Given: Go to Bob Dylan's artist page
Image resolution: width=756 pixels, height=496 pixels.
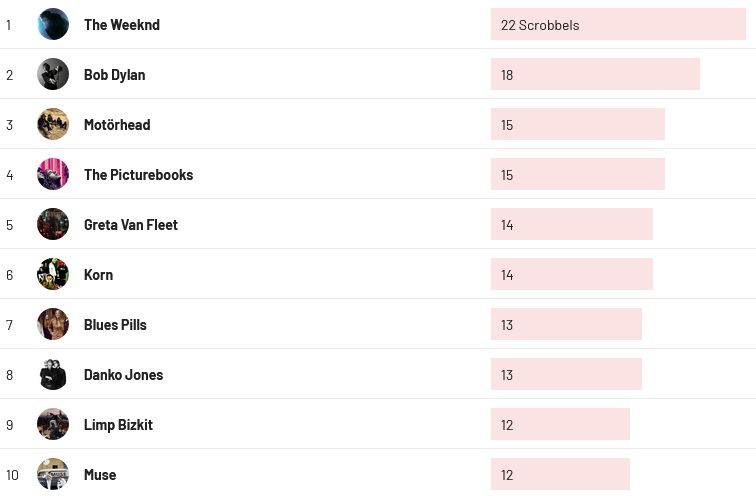Looking at the screenshot, I should click(x=114, y=75).
